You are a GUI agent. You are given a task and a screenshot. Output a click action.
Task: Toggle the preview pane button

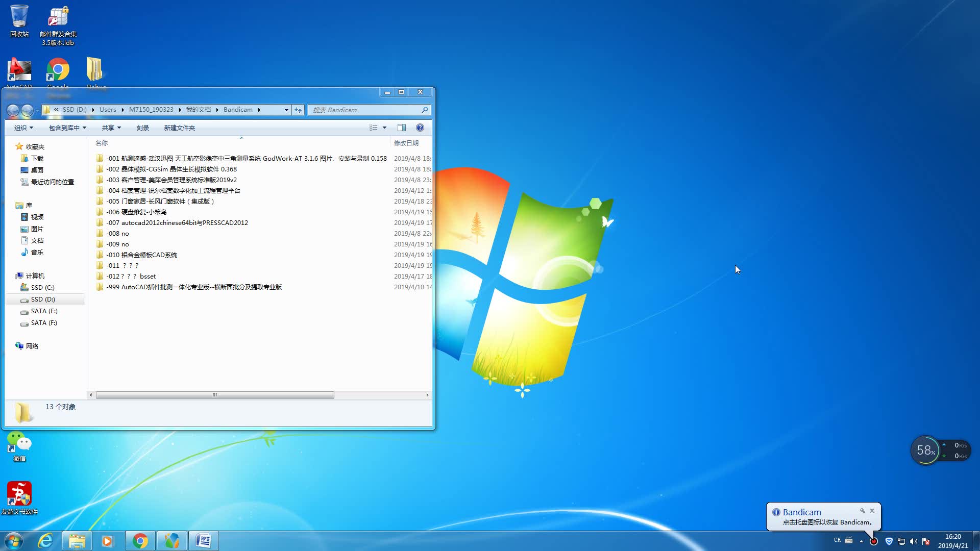(402, 128)
